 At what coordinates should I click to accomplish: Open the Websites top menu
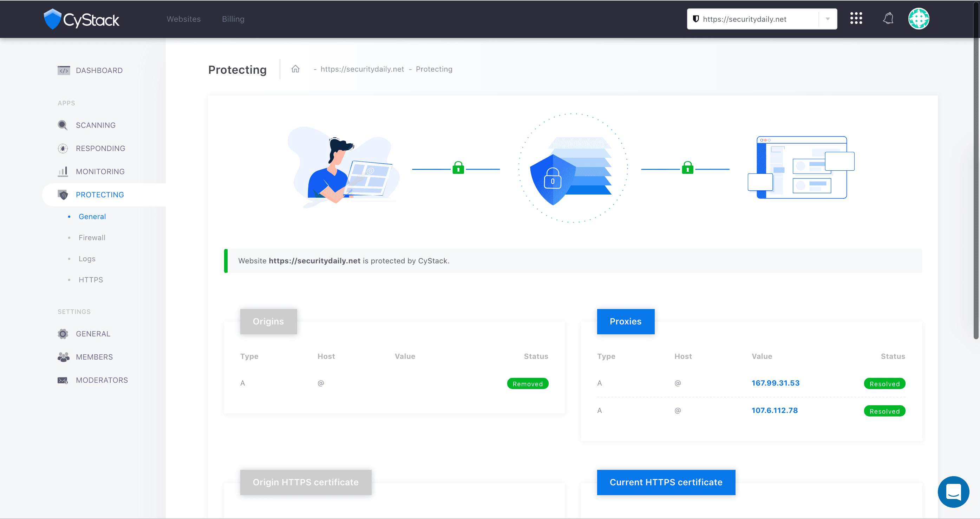[183, 19]
